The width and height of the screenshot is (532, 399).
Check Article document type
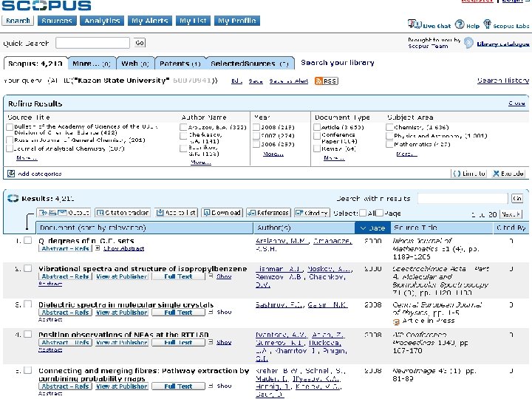(317, 127)
